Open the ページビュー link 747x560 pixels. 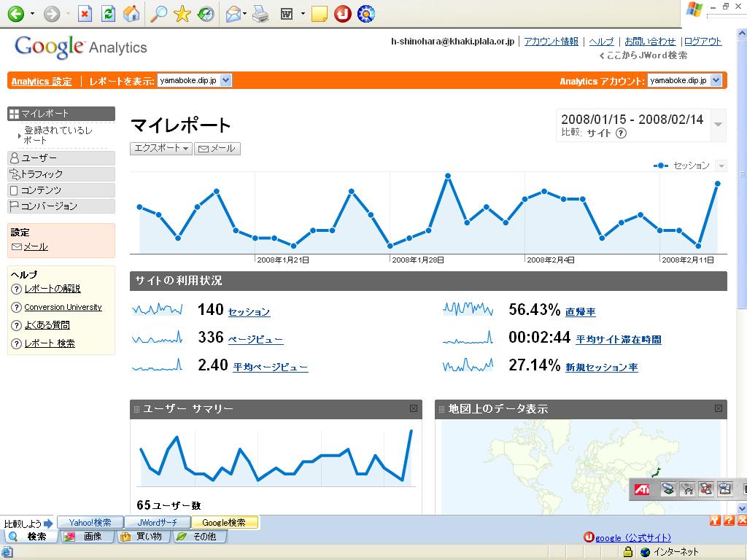(255, 339)
